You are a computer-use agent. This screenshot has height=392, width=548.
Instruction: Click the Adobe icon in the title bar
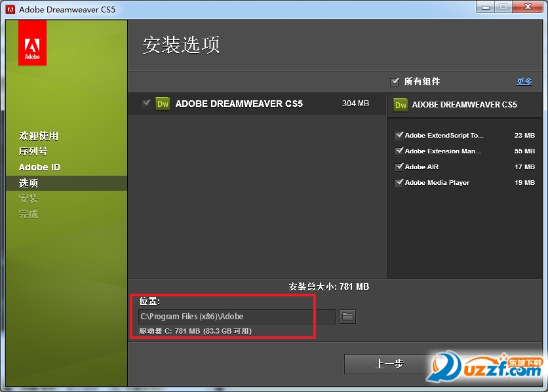coord(10,9)
